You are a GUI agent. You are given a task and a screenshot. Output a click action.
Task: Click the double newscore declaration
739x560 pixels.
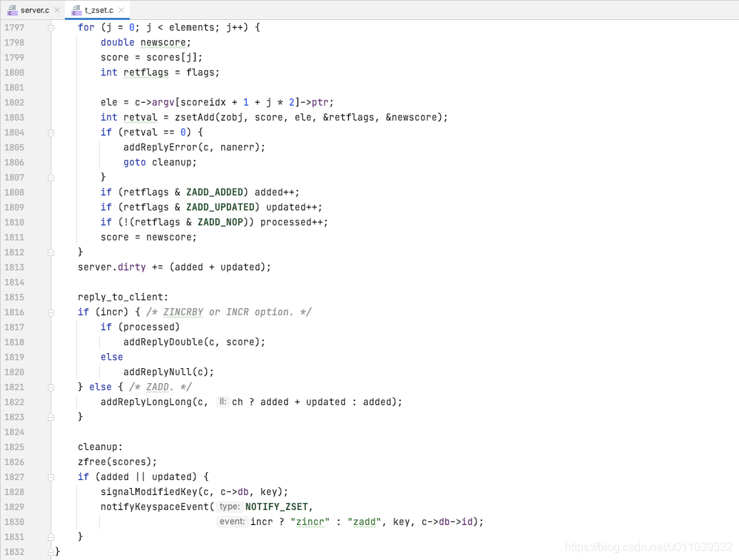coord(146,42)
